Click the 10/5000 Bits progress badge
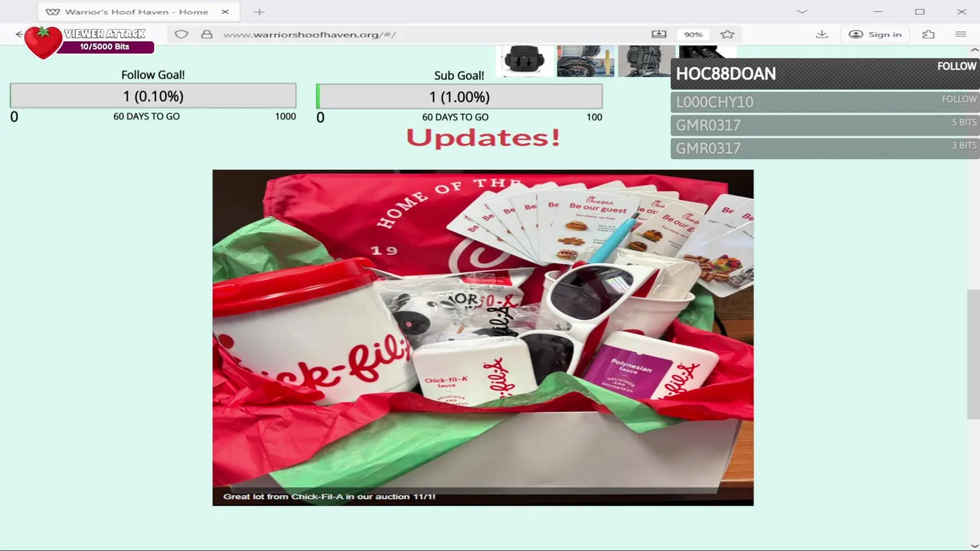Viewport: 980px width, 551px height. (105, 47)
